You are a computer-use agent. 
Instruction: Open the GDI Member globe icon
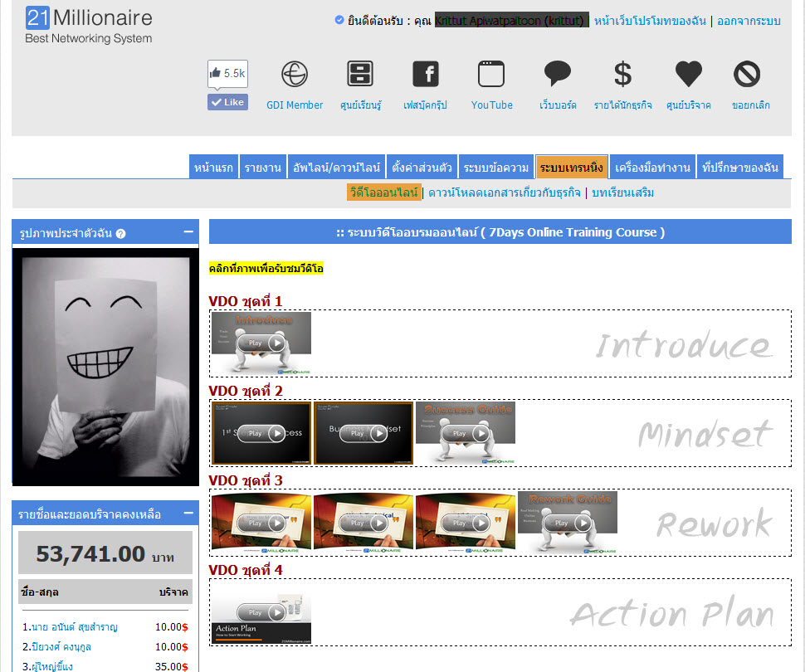pyautogui.click(x=294, y=74)
